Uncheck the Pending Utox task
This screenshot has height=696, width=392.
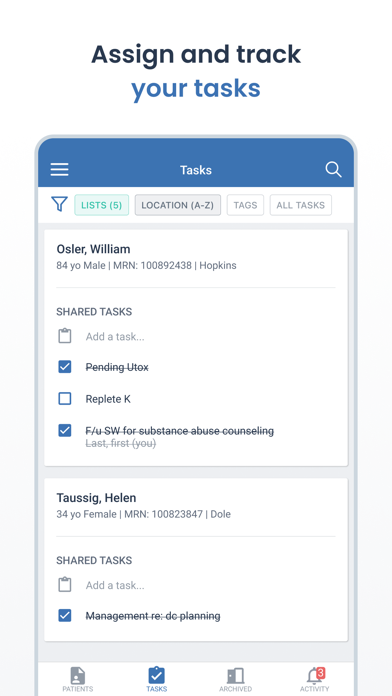pyautogui.click(x=65, y=367)
